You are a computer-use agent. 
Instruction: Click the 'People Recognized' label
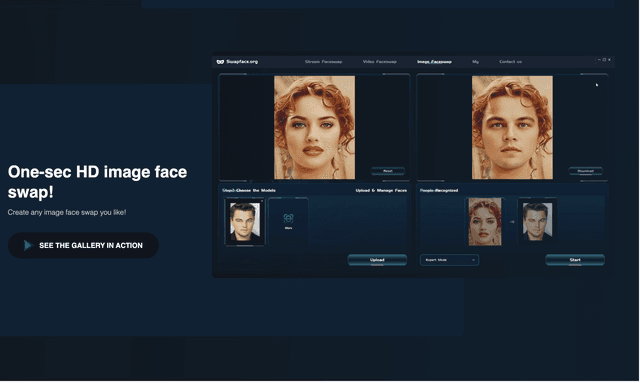tap(439, 190)
